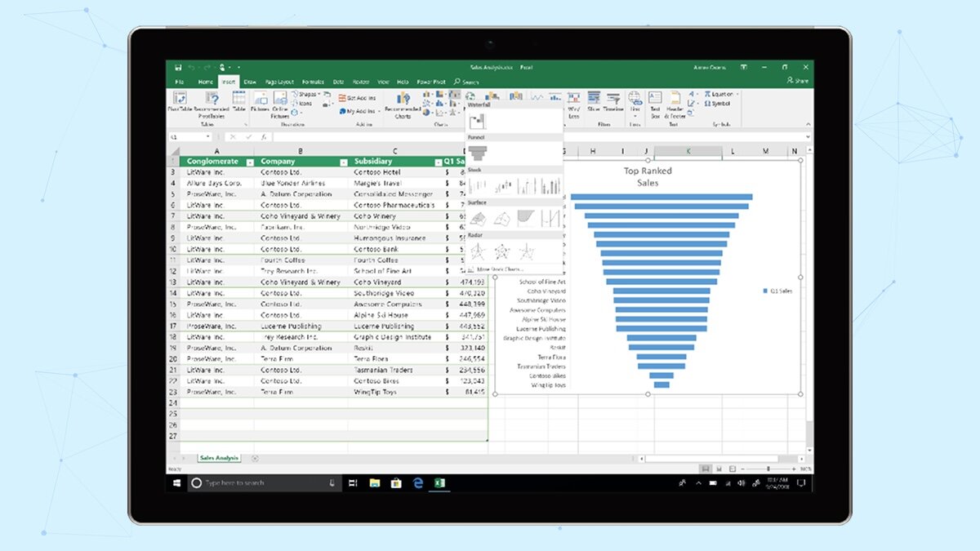Open the Conglomerate column filter dropdown
Viewport: 980px width, 551px height.
click(x=251, y=162)
